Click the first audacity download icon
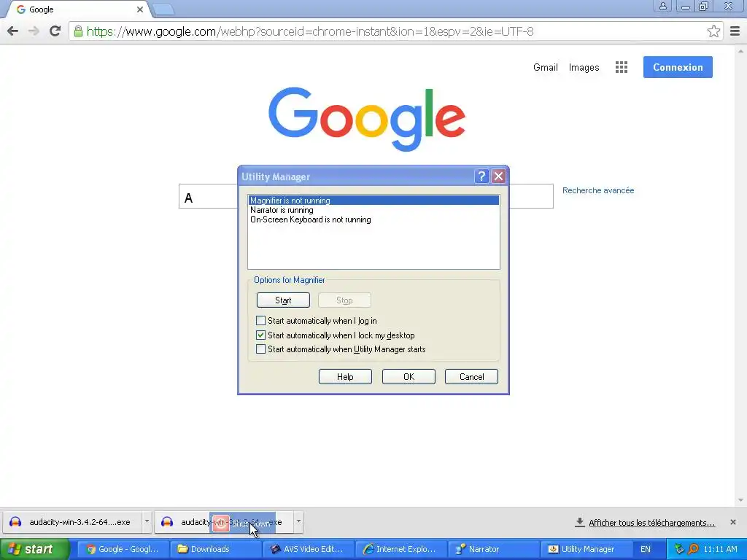Screen dimensions: 747x560 [15, 522]
